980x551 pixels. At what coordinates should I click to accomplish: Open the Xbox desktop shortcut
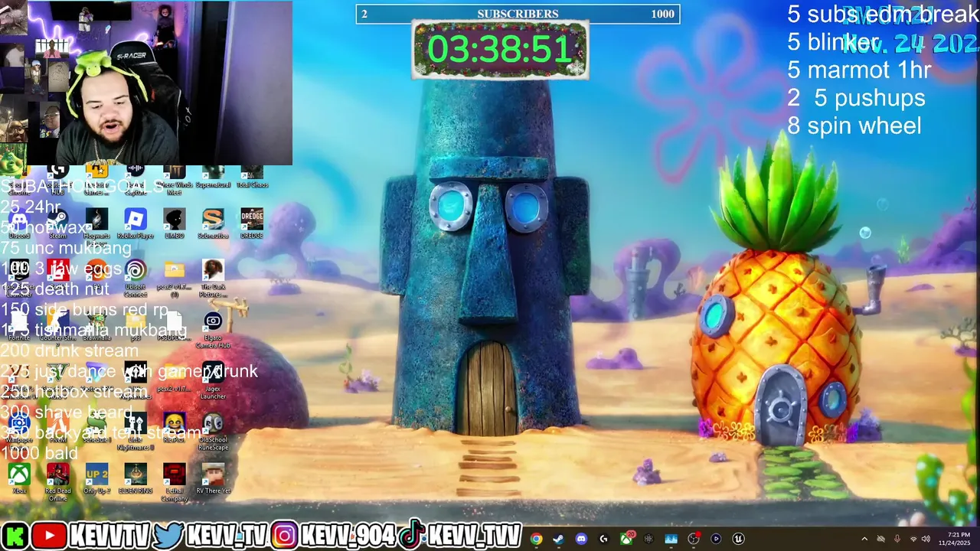coord(19,479)
